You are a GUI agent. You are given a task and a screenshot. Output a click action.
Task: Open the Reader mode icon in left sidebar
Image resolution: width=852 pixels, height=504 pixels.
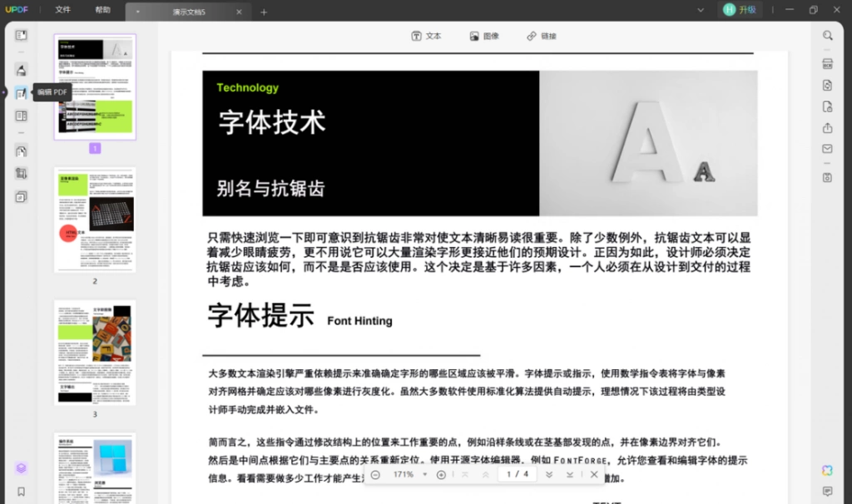[21, 35]
